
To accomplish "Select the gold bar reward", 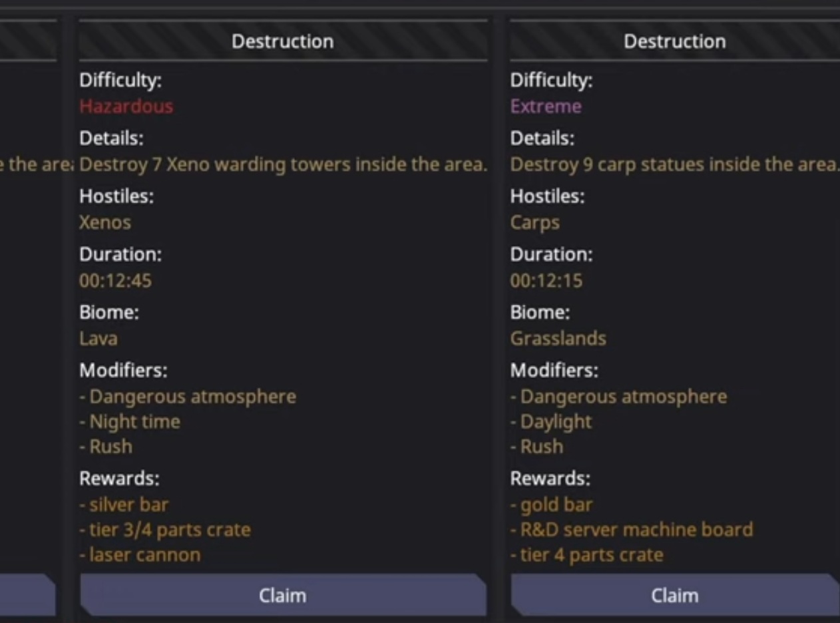I will (555, 505).
